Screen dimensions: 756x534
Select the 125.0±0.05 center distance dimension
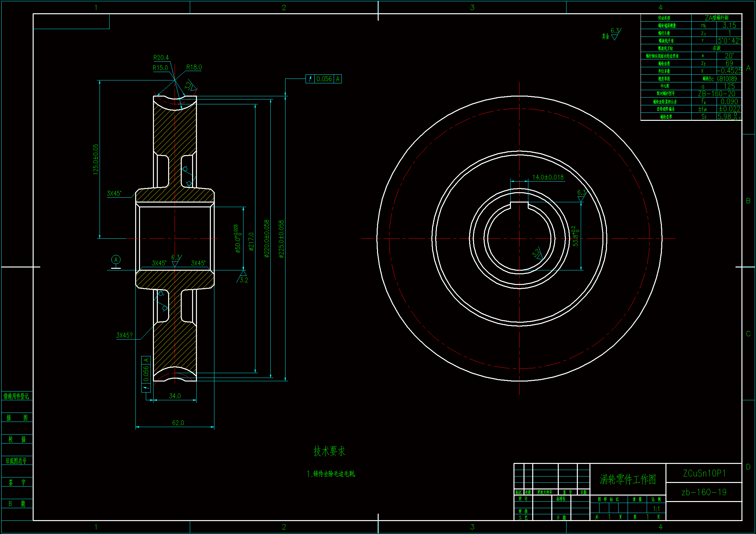(x=95, y=159)
